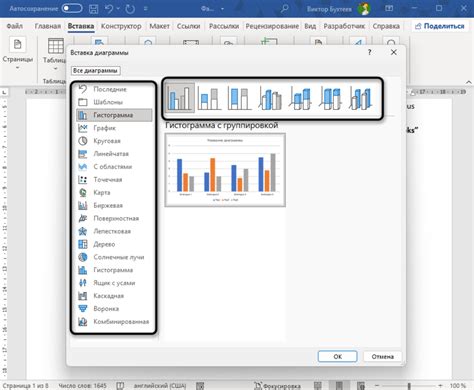Open the Undo history dropdown arrow

[x=118, y=9]
